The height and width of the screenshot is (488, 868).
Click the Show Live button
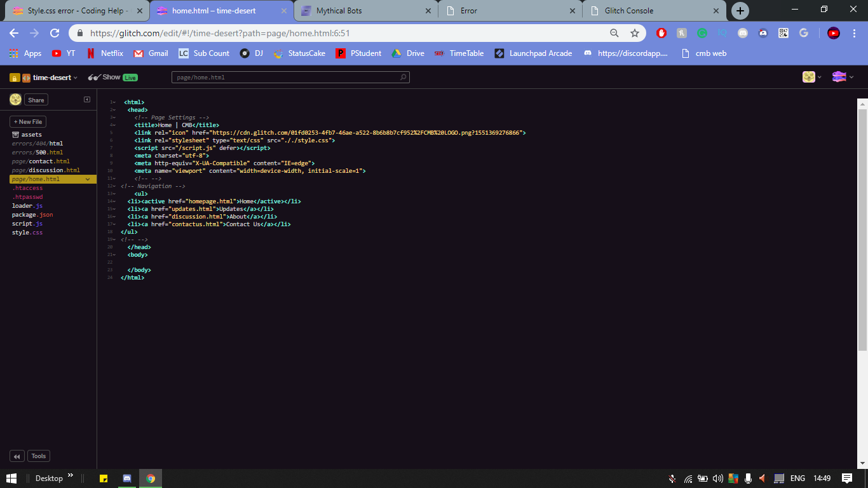click(x=112, y=78)
